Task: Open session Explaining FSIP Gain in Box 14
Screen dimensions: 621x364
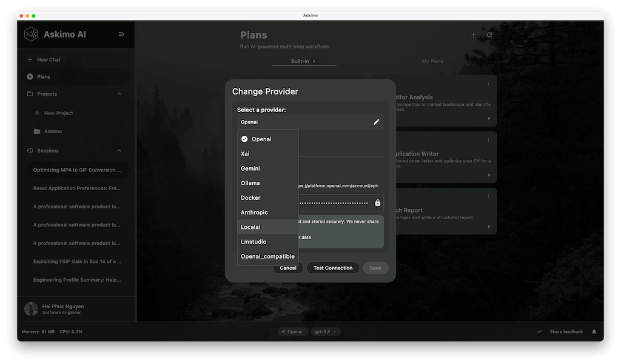Action: 77,262
